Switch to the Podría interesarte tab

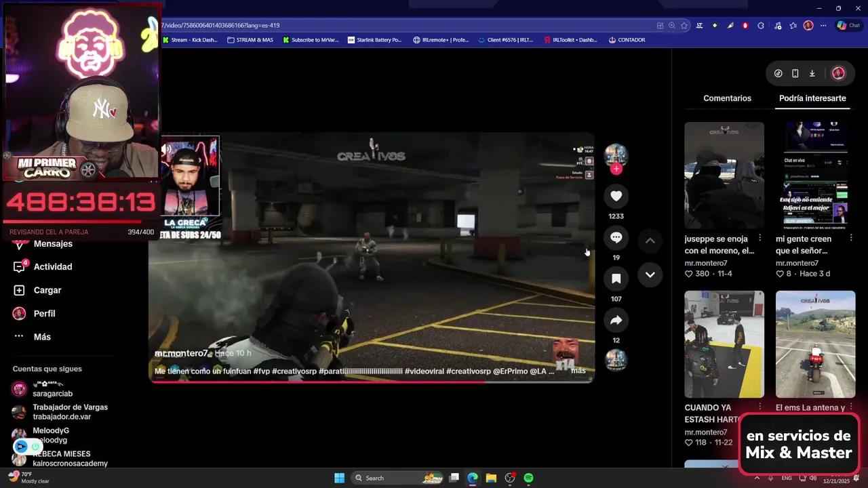click(812, 98)
